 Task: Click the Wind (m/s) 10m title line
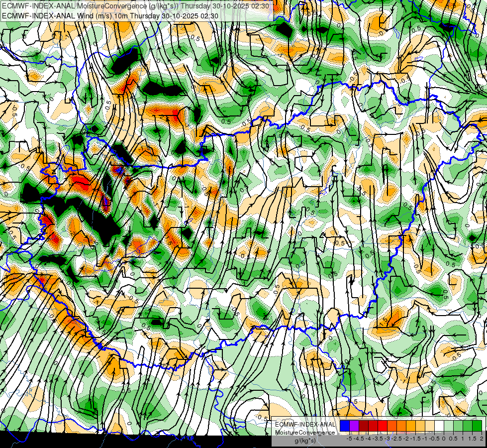pyautogui.click(x=110, y=16)
